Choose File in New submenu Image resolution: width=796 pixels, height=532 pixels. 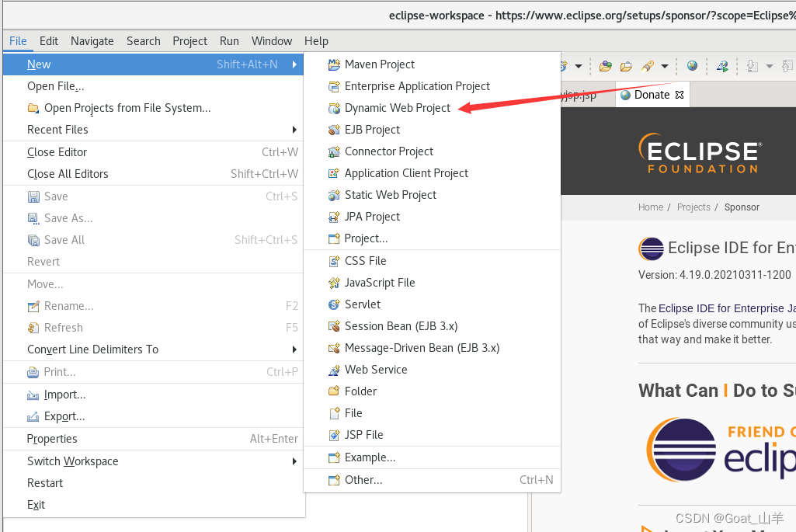pyautogui.click(x=432, y=413)
